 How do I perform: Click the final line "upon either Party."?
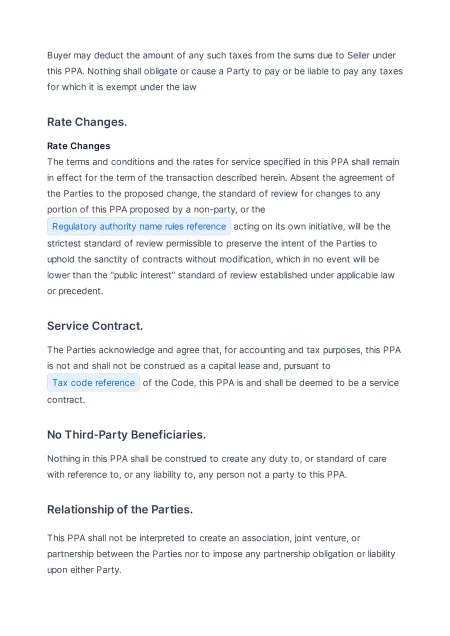click(x=84, y=569)
